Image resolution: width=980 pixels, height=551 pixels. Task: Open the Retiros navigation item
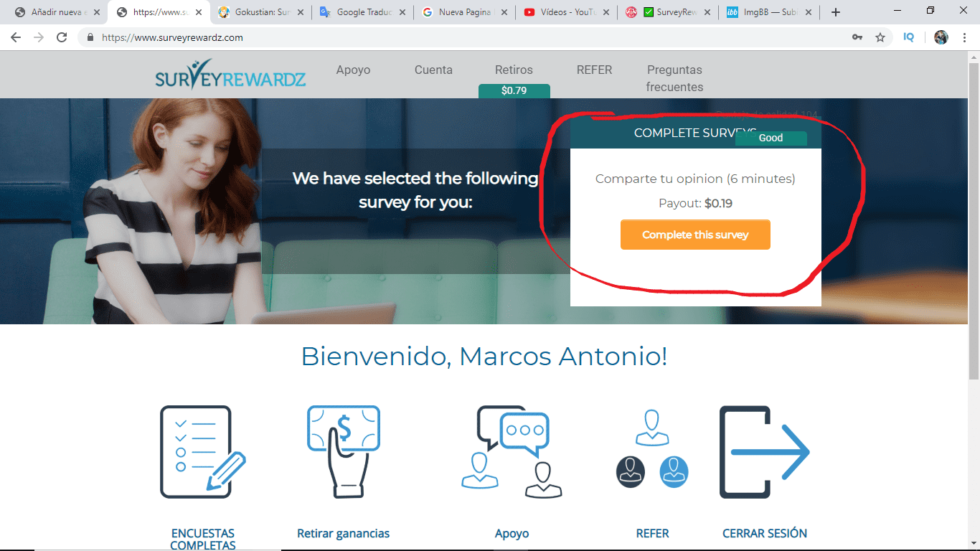coord(514,70)
